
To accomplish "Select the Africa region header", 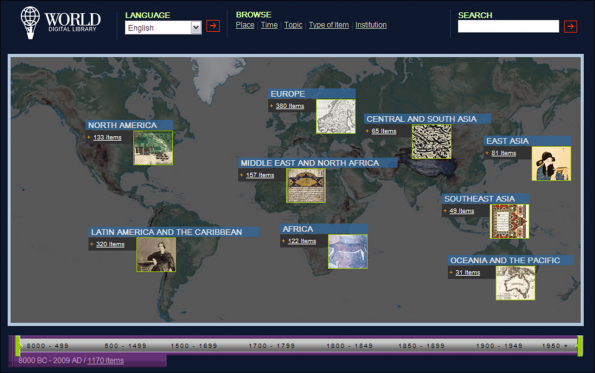I will pyautogui.click(x=324, y=229).
